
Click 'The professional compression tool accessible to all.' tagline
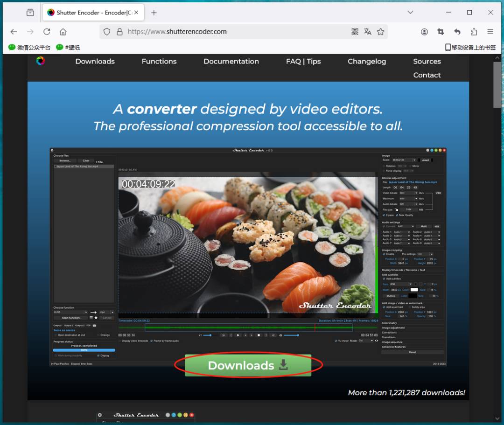248,126
